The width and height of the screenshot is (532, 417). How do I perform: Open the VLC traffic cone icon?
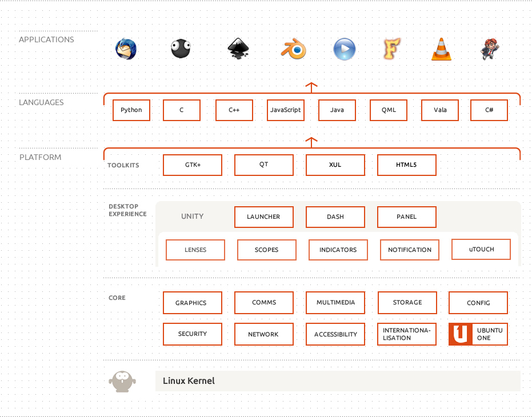click(441, 50)
